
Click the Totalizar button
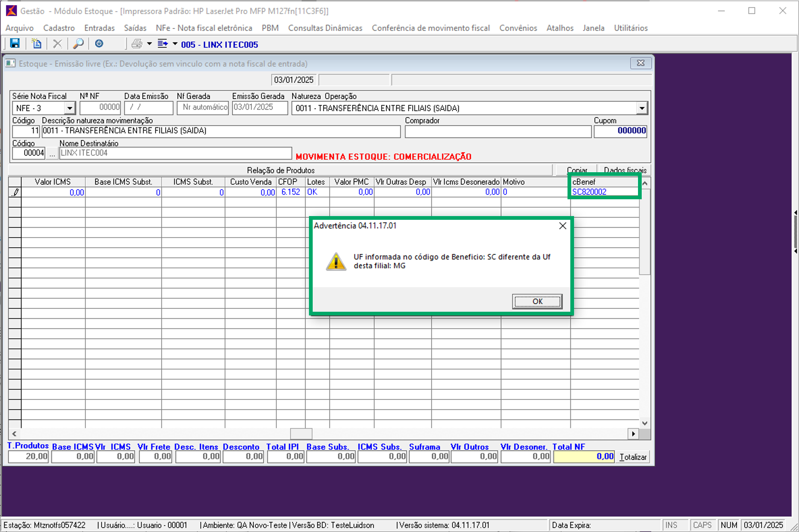(x=633, y=457)
